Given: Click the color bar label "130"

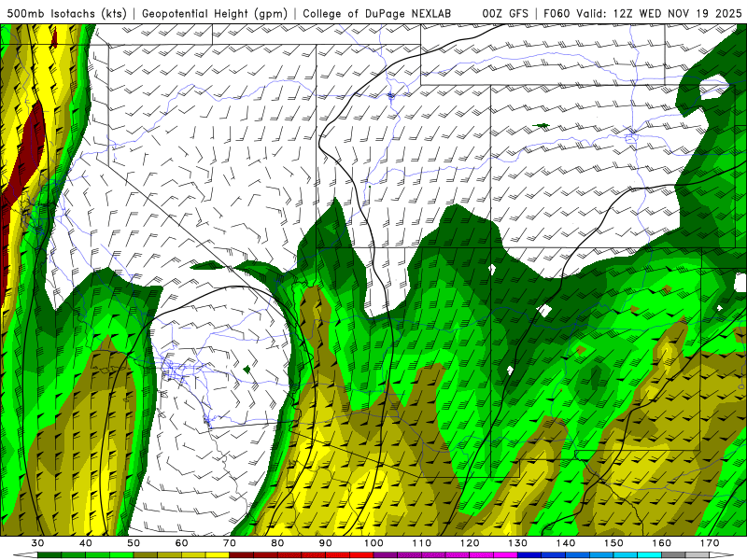Looking at the screenshot, I should click(x=518, y=543).
